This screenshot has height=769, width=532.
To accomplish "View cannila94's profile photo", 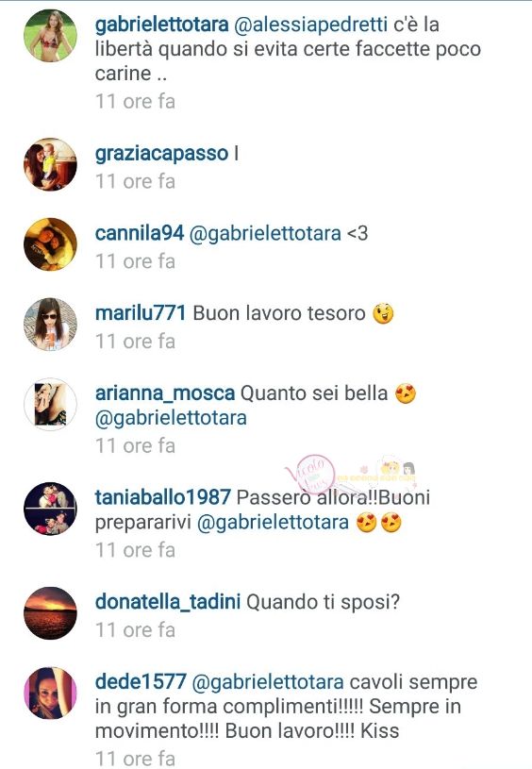I will 51,244.
